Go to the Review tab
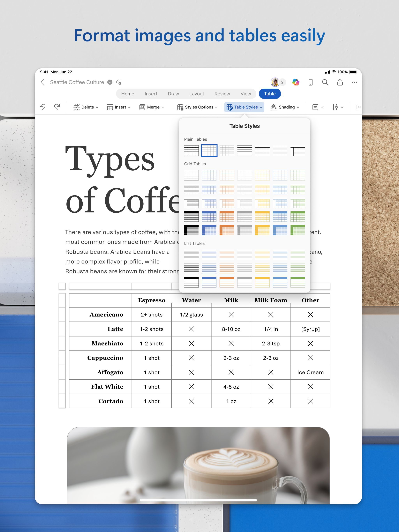Viewport: 399px width, 532px height. (x=222, y=94)
